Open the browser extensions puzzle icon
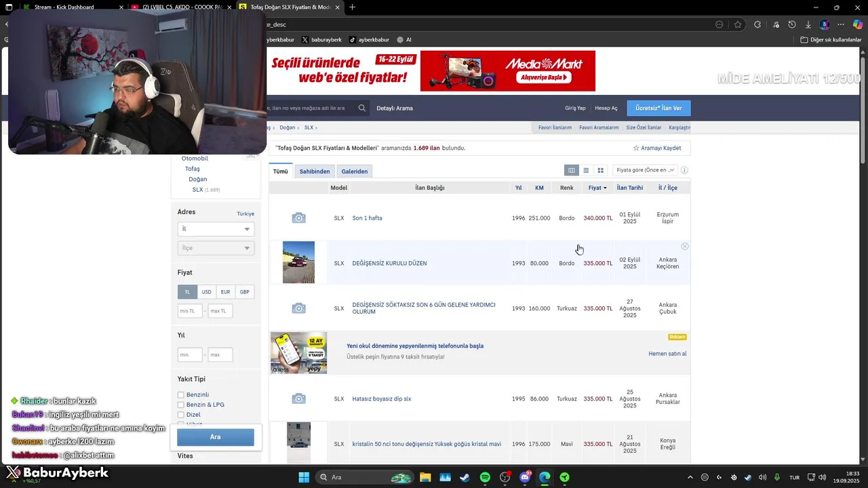 757,24
